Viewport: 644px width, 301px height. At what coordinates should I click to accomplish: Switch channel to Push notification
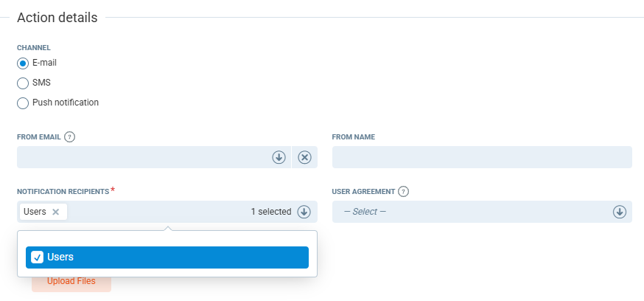(x=23, y=103)
